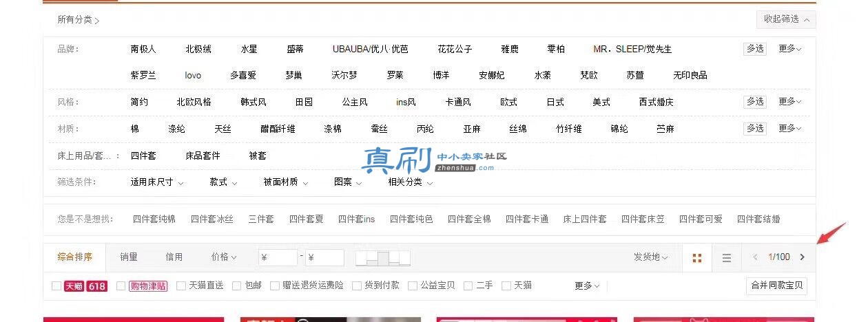
Task: Choose 北欧风格 style filter
Action: pos(194,102)
